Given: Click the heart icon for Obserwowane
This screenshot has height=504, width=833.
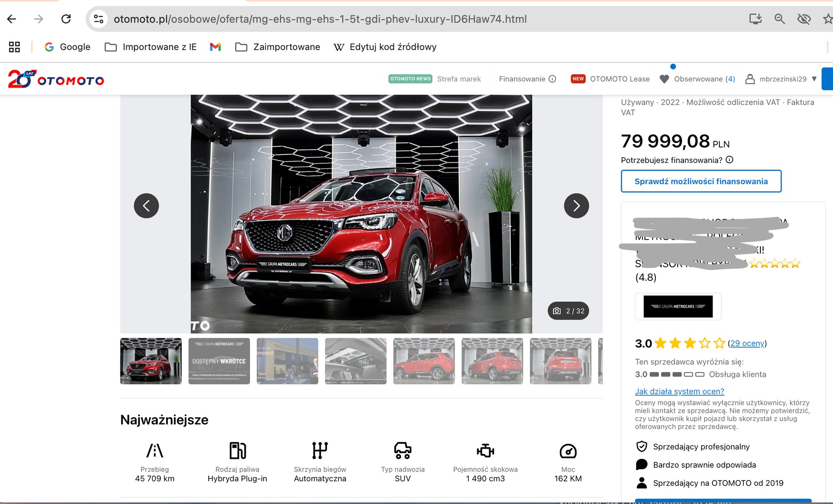Looking at the screenshot, I should [664, 79].
